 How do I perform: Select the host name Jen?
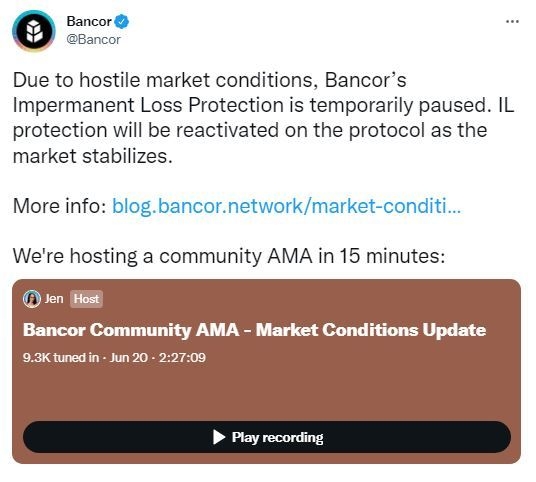click(54, 299)
